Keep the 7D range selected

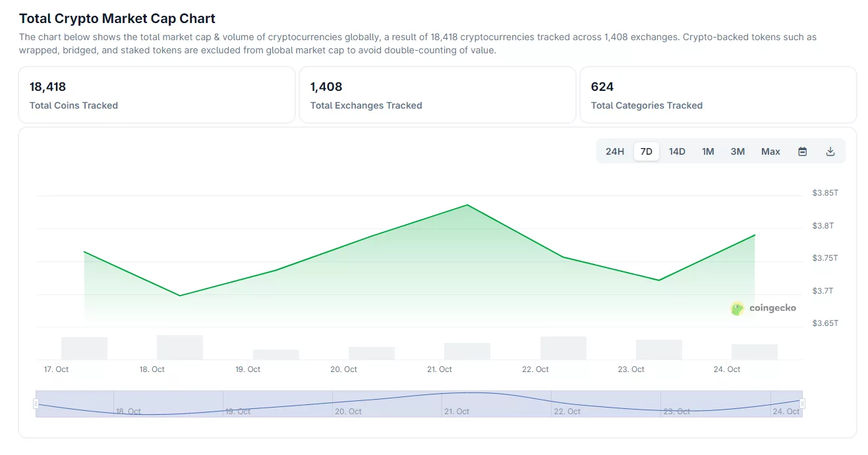[x=646, y=151]
